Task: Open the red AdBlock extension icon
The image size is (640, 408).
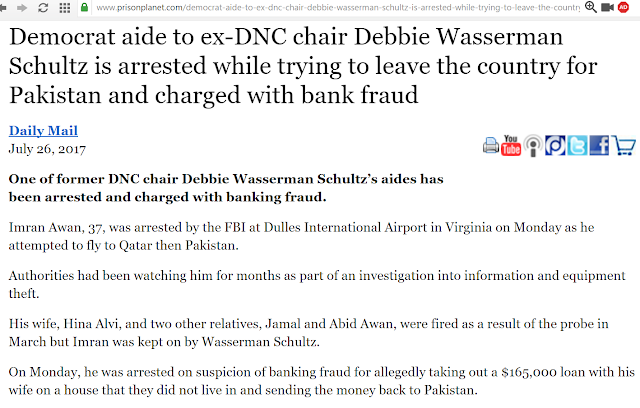Action: (624, 8)
